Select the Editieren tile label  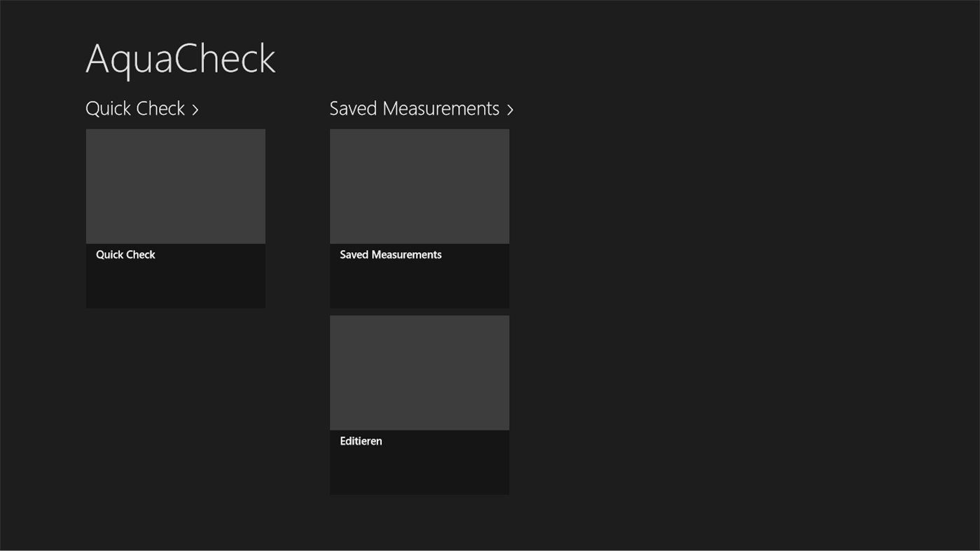[361, 440]
